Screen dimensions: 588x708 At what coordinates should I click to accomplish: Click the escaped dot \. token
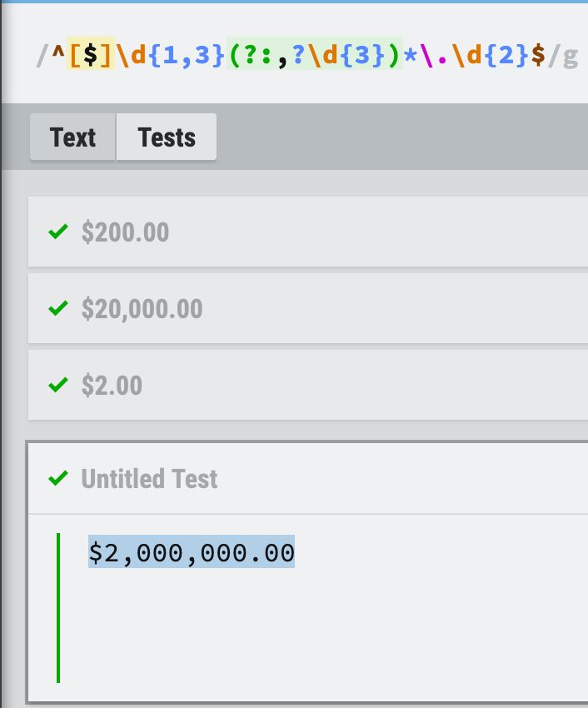(431, 56)
